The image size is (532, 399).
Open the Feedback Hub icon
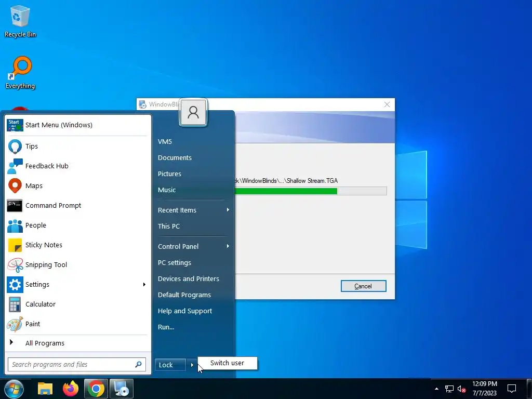point(15,166)
